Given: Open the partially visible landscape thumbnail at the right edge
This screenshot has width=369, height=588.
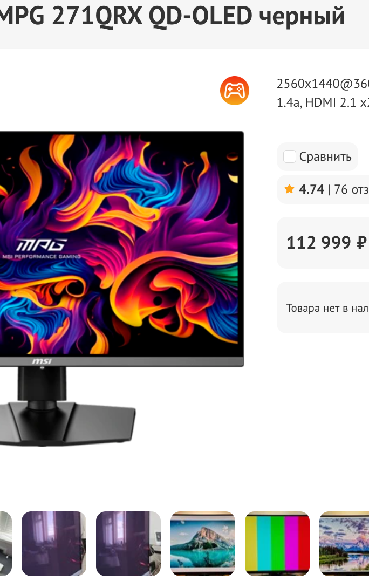Looking at the screenshot, I should pos(344,544).
